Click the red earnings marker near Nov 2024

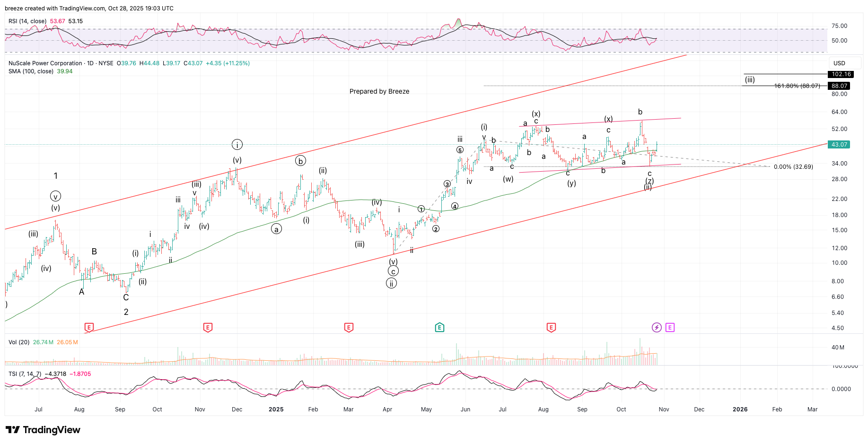(208, 327)
